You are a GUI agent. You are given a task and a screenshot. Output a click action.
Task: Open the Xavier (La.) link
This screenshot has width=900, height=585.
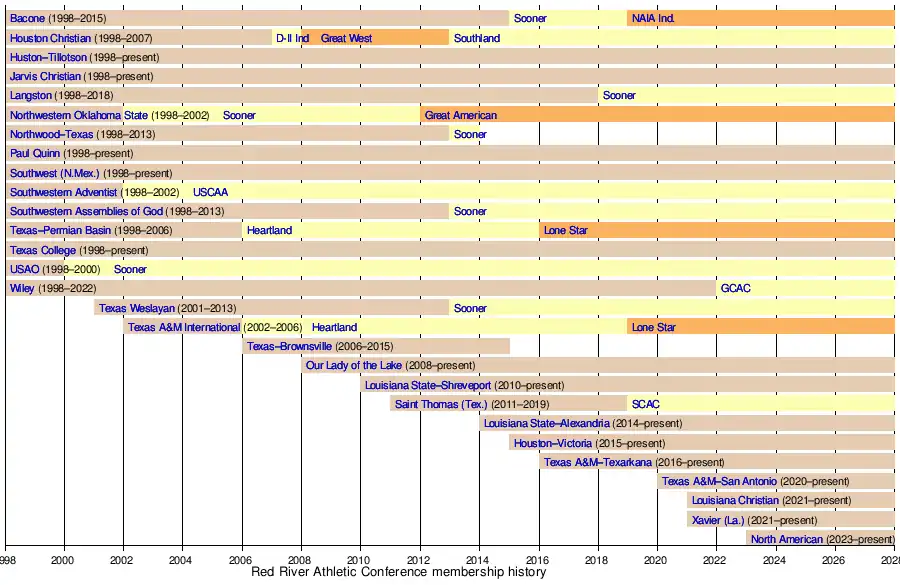pyautogui.click(x=725, y=519)
